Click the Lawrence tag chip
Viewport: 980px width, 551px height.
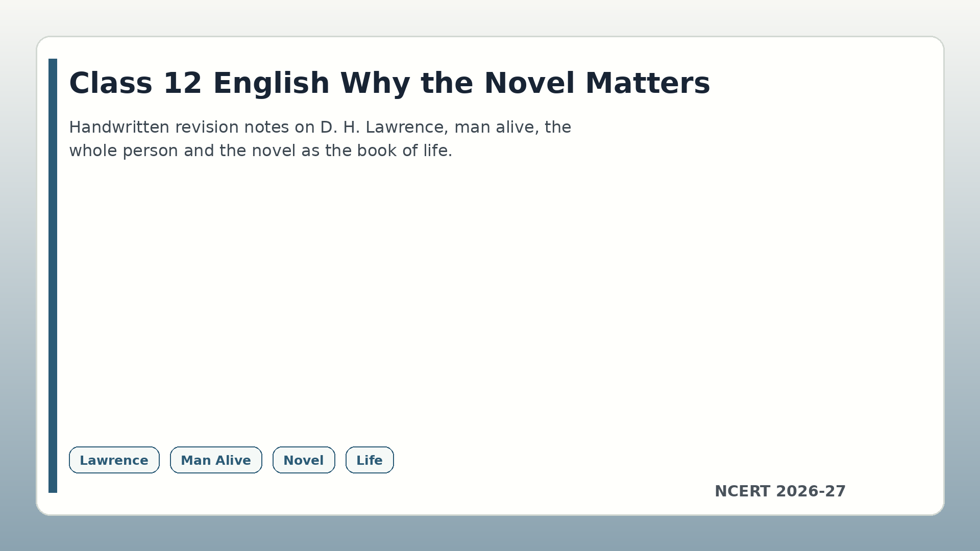pyautogui.click(x=114, y=460)
